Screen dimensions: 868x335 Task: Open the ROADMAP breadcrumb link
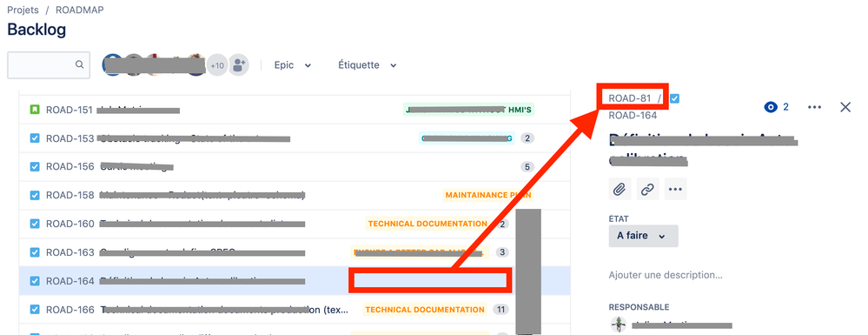tap(80, 10)
